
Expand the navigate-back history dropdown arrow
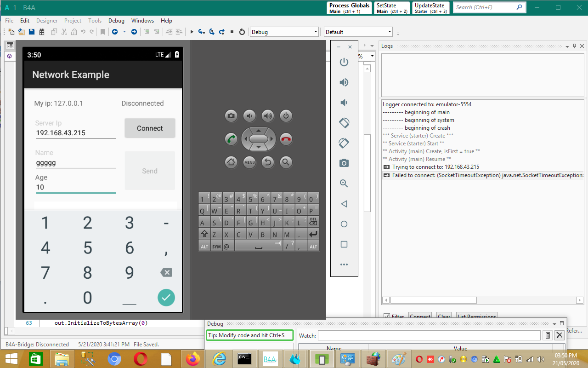coord(124,32)
